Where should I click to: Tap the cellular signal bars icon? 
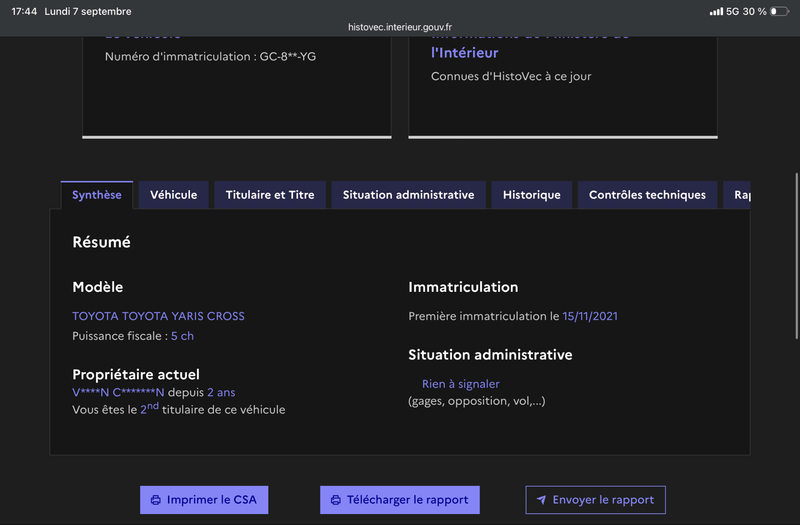[x=716, y=11]
